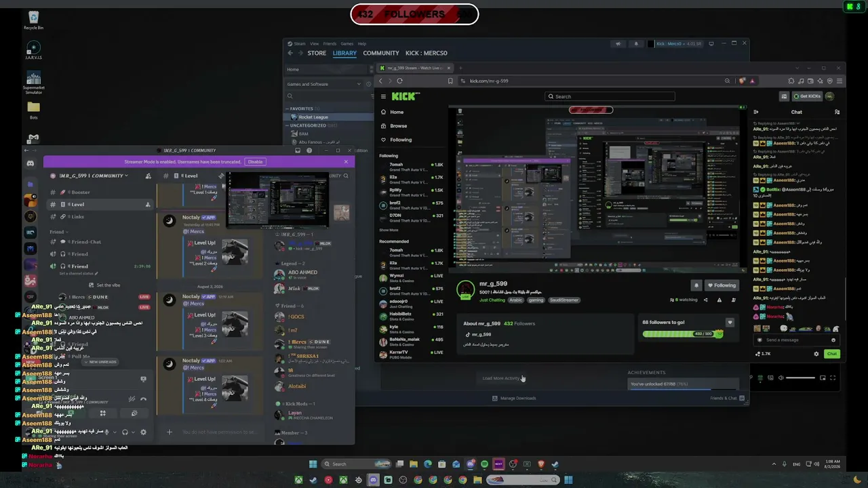
Task: Click the followers goal progress bar
Action: (x=683, y=333)
